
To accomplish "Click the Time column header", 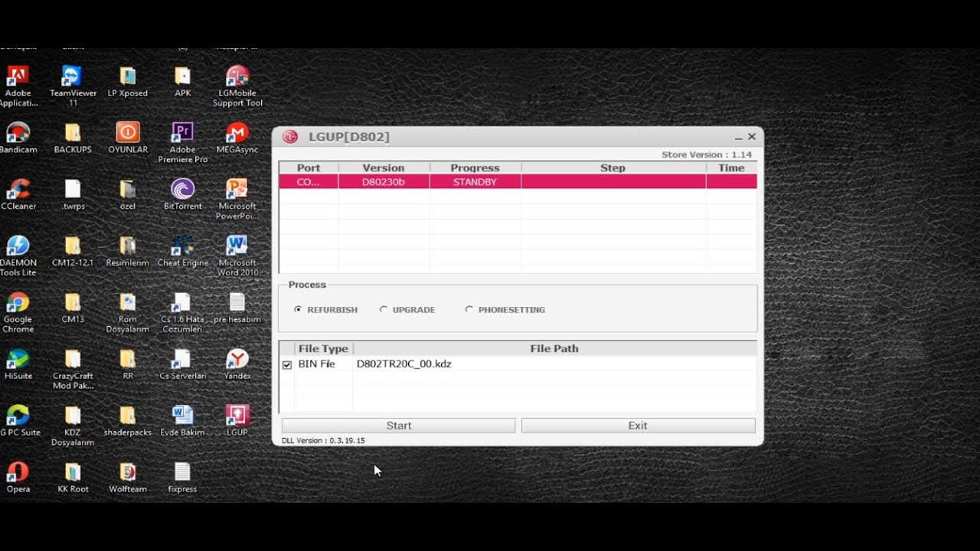I will tap(731, 168).
